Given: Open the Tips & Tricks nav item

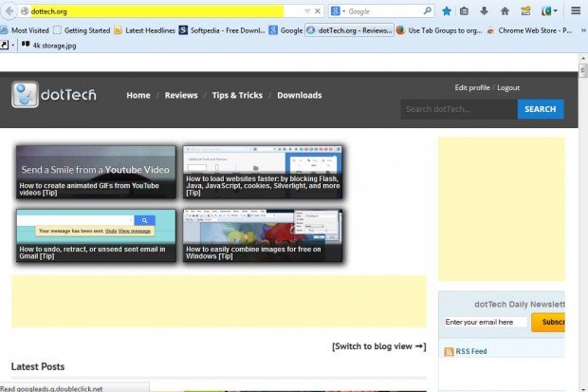Looking at the screenshot, I should (237, 95).
